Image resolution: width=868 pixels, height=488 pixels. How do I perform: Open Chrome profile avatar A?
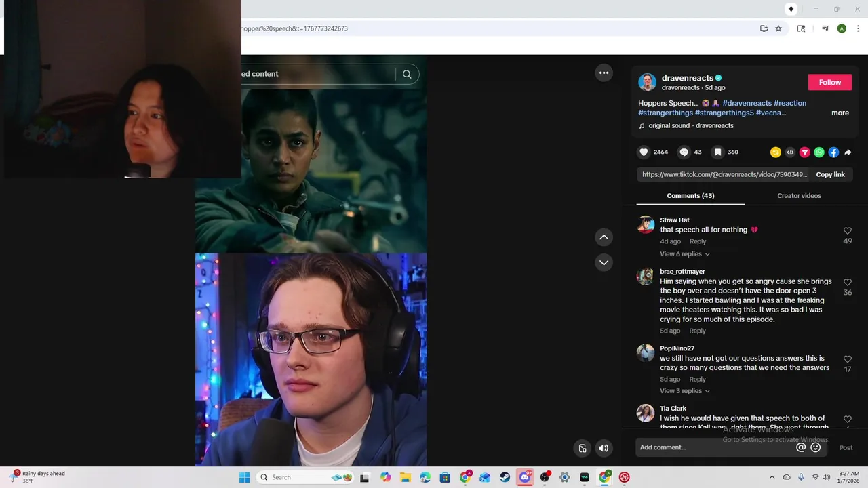pos(842,28)
